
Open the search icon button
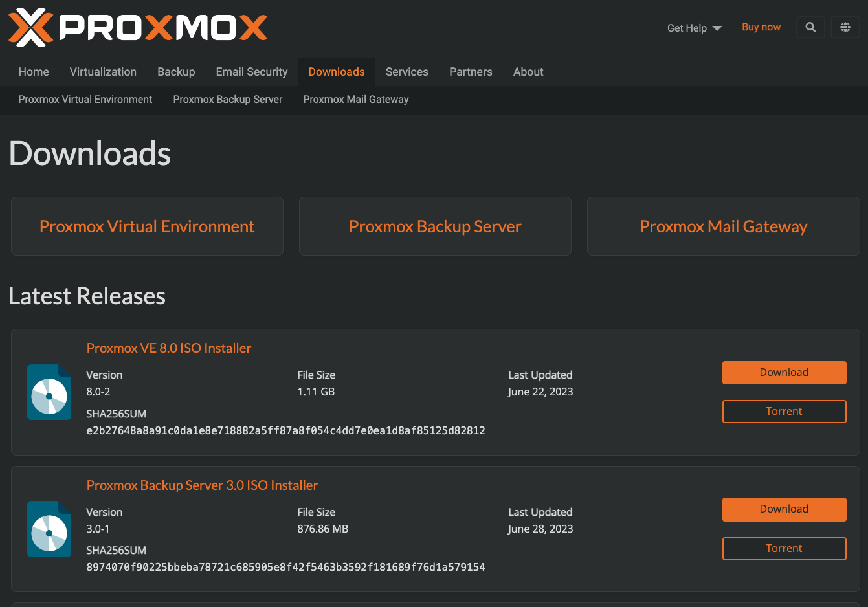click(810, 27)
